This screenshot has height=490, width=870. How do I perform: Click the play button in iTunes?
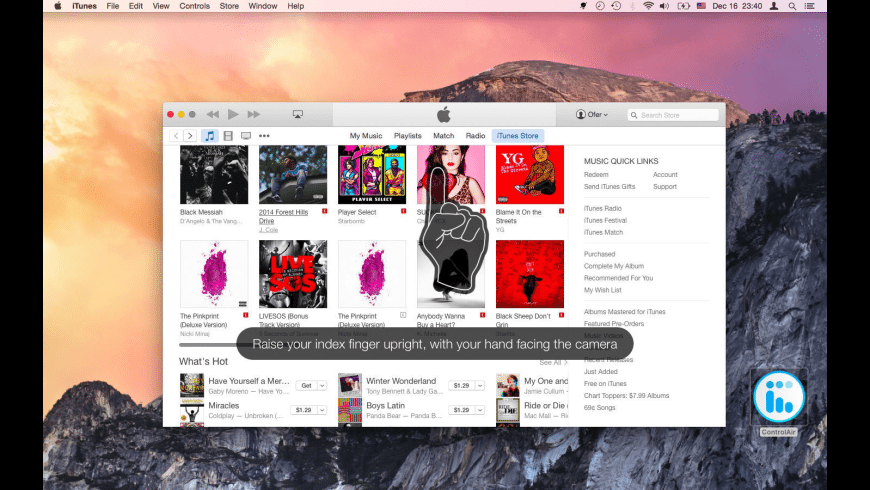tap(233, 114)
